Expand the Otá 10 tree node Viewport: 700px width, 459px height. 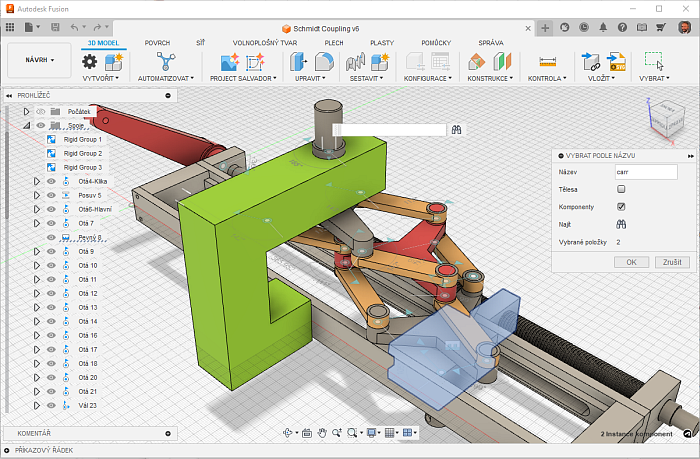coord(37,266)
